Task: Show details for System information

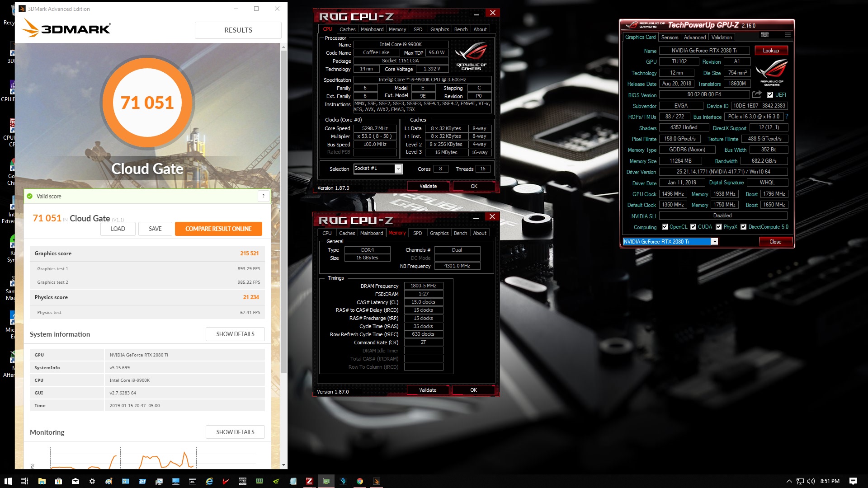Action: click(235, 334)
